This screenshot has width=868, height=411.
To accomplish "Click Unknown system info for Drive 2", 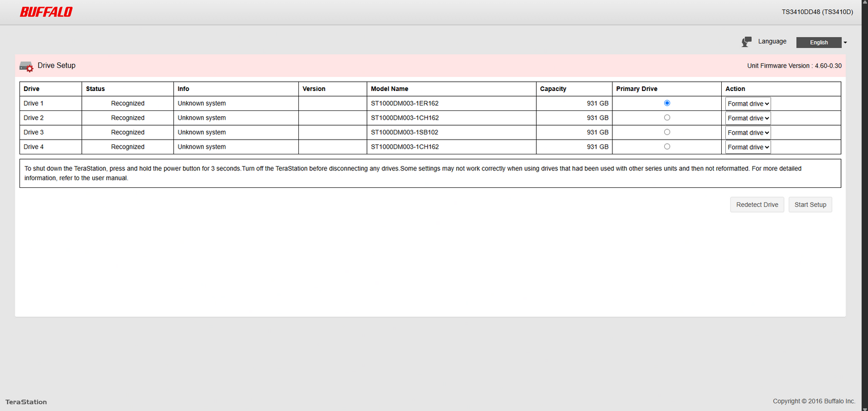I will [201, 118].
